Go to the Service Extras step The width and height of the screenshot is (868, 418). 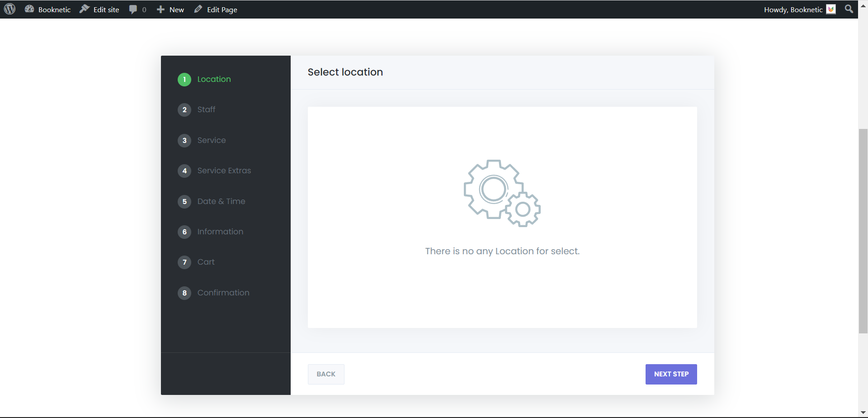coord(224,171)
